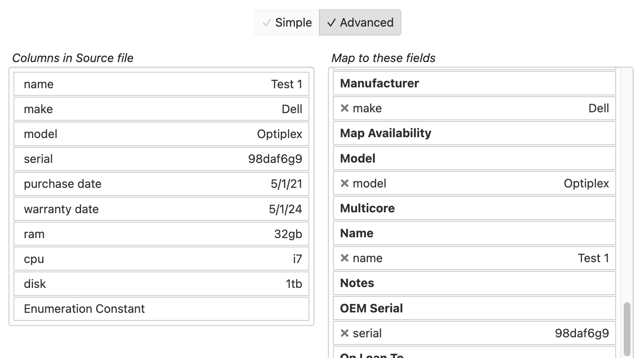Remove the "make" mapping via its X icon

point(345,108)
